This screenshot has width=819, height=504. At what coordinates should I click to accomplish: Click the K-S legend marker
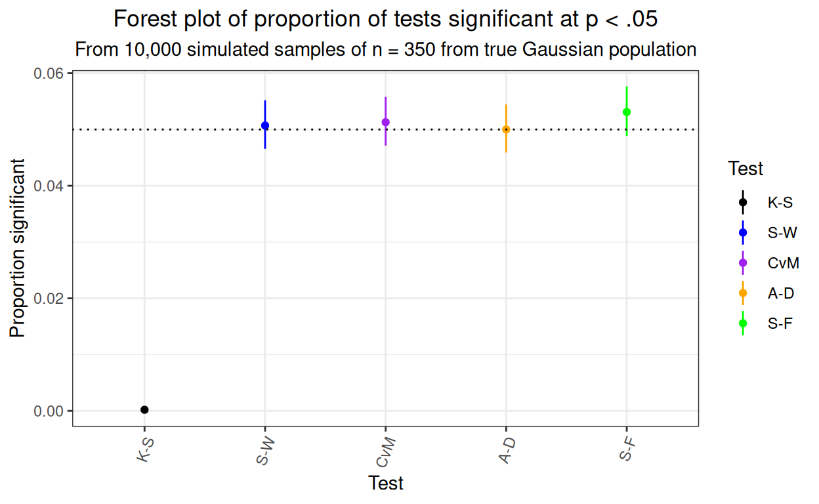point(743,203)
